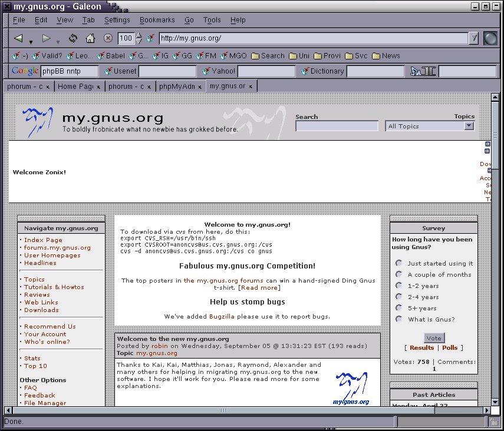This screenshot has width=504, height=431.
Task: Click the address bar URL field
Action: pos(314,38)
